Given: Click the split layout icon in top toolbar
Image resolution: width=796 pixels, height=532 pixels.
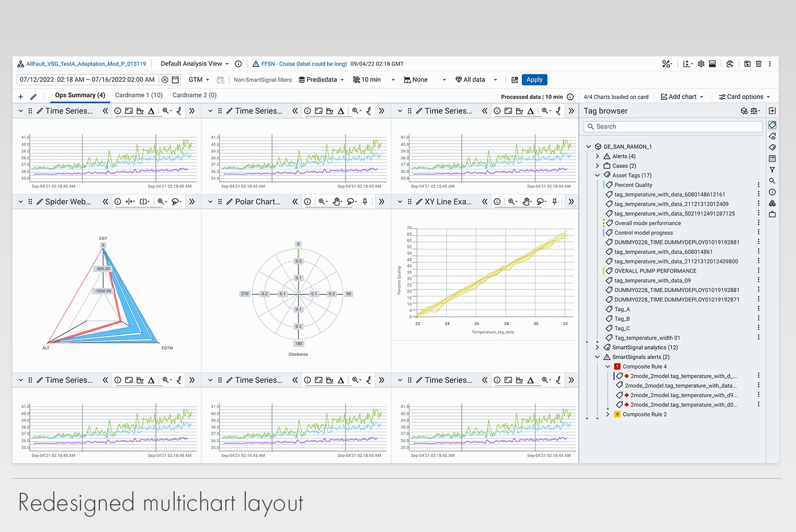Looking at the screenshot, I should [x=712, y=64].
